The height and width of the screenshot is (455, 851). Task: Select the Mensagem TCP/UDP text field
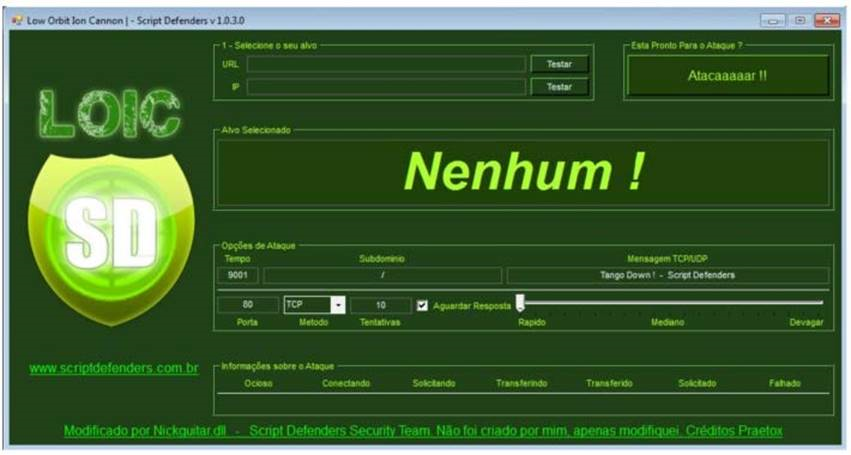click(667, 275)
